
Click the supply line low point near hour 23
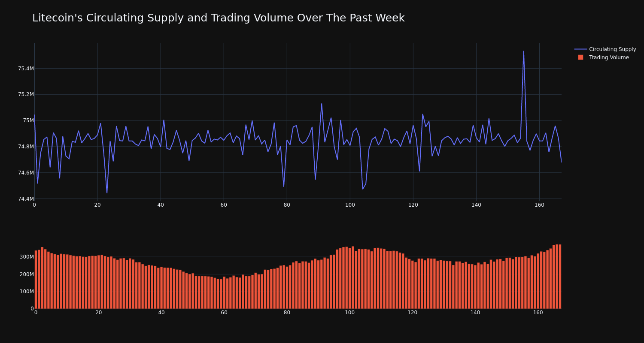pyautogui.click(x=107, y=193)
